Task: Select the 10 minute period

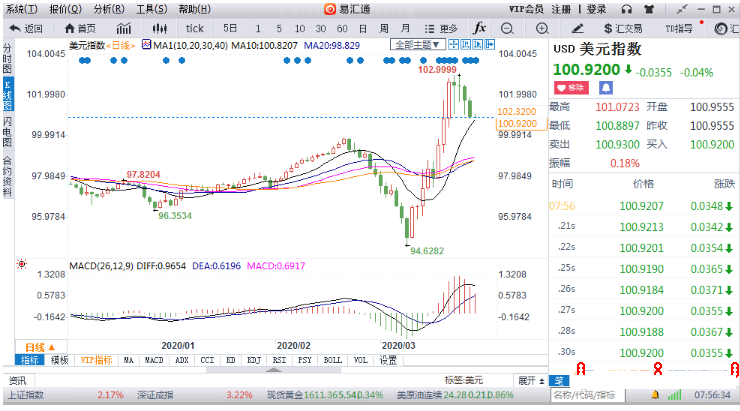Action: (x=300, y=29)
